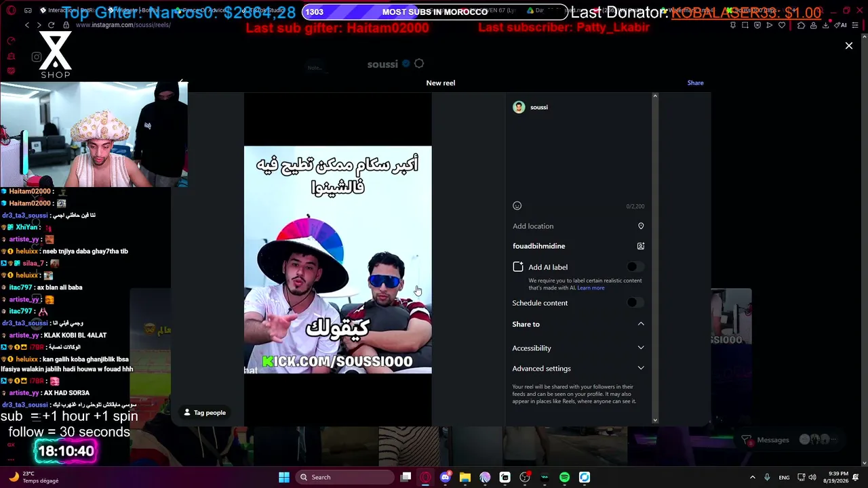Viewport: 868px width, 488px height.
Task: Open the Opera menu logo at top left
Action: click(11, 11)
